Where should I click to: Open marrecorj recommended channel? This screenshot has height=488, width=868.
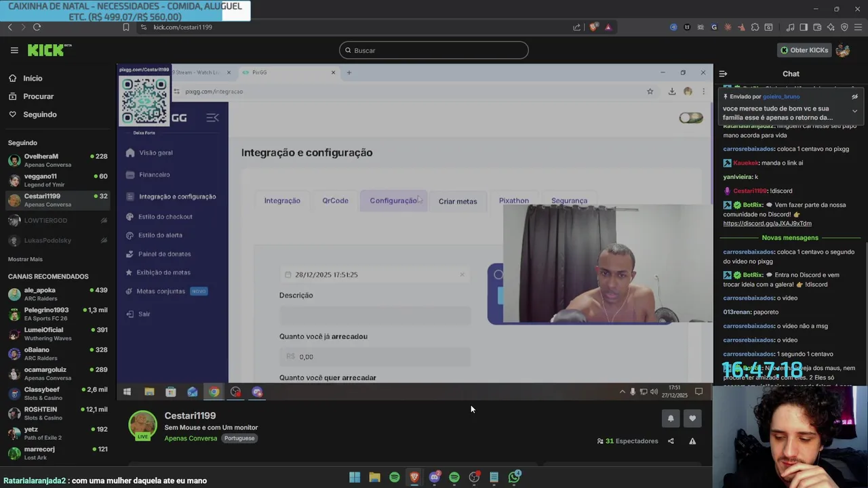pyautogui.click(x=58, y=453)
